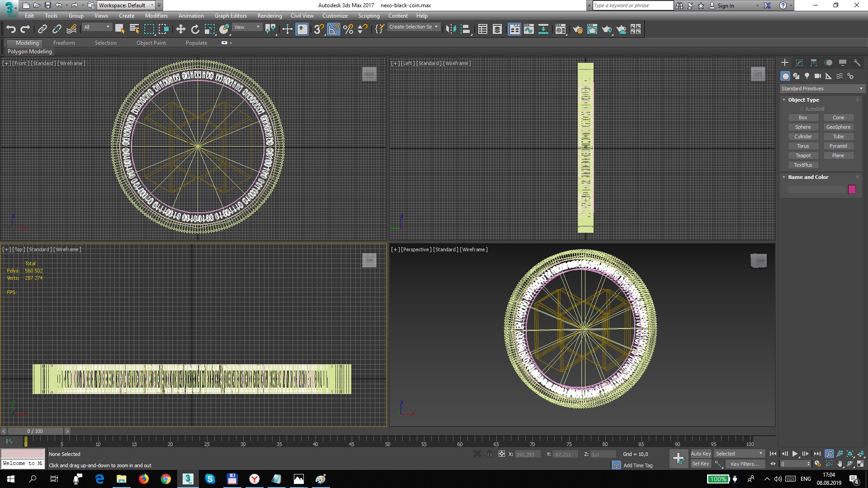
Task: Click the Key Filters button
Action: tap(745, 464)
